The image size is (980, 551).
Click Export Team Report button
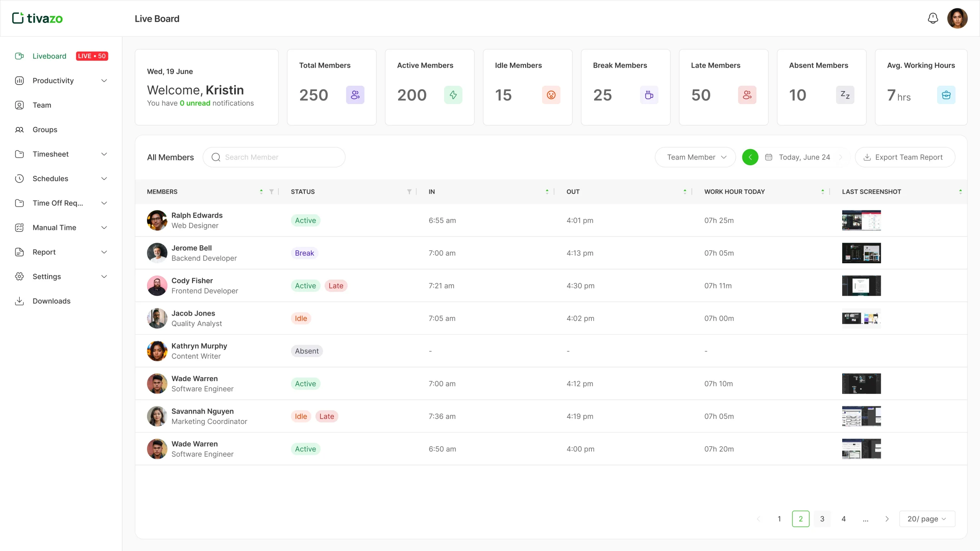tap(905, 157)
